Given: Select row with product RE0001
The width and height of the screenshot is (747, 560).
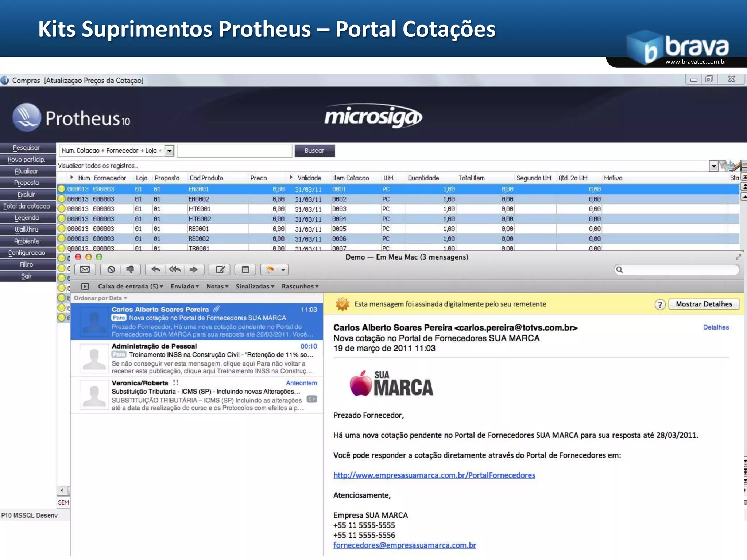Looking at the screenshot, I should click(x=398, y=229).
